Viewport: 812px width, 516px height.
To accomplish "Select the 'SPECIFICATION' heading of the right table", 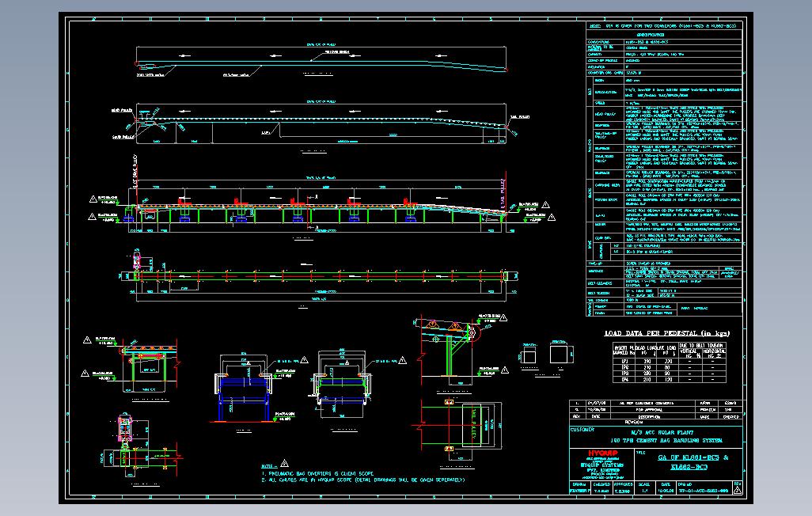I will point(651,35).
